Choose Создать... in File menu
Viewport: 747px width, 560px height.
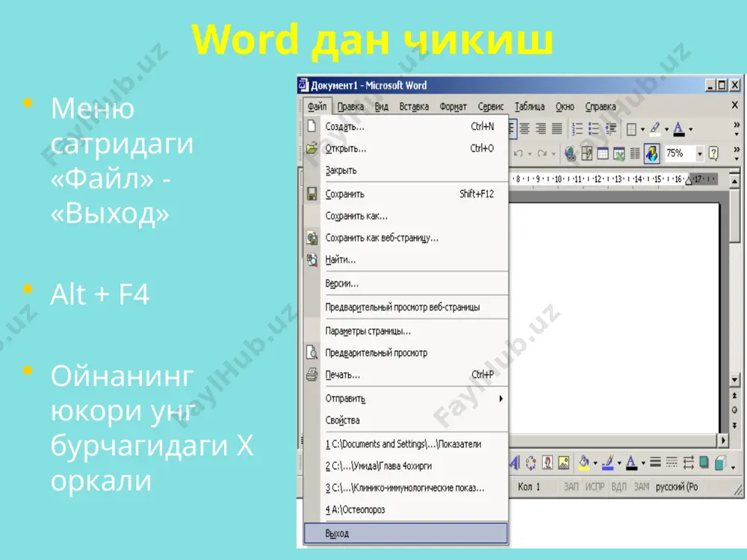406,127
